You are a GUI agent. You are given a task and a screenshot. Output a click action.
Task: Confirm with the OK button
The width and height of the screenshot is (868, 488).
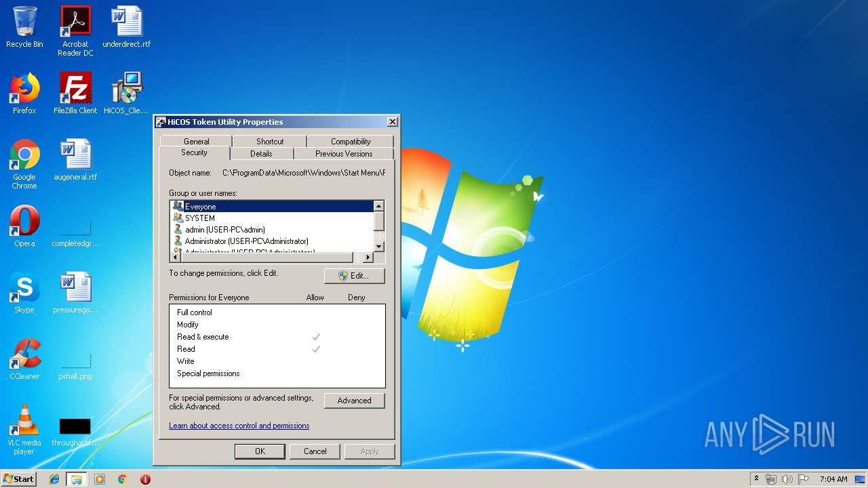point(260,451)
